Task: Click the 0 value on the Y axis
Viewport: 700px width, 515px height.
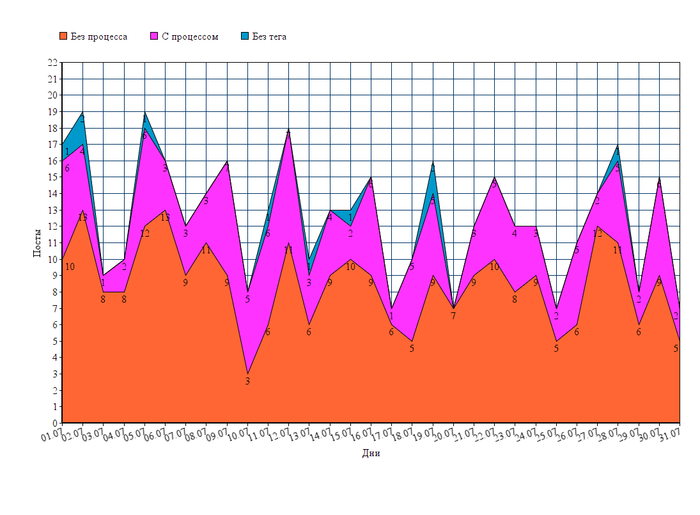Action: [55, 423]
